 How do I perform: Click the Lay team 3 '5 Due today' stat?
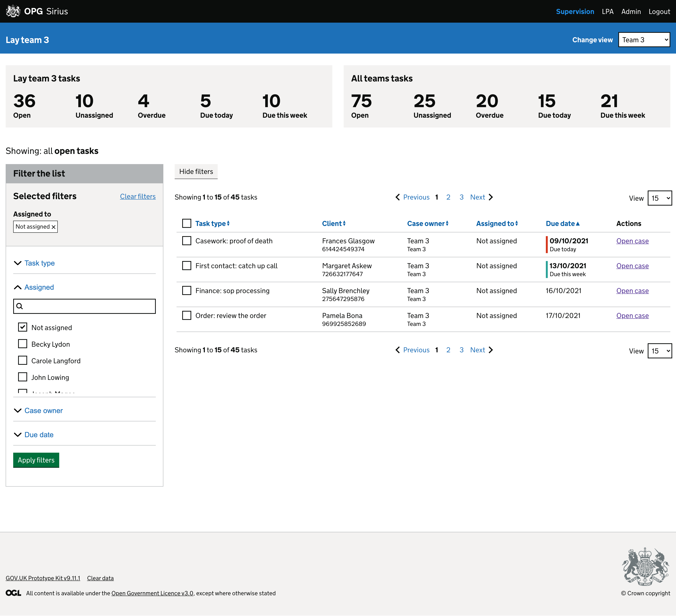(216, 106)
